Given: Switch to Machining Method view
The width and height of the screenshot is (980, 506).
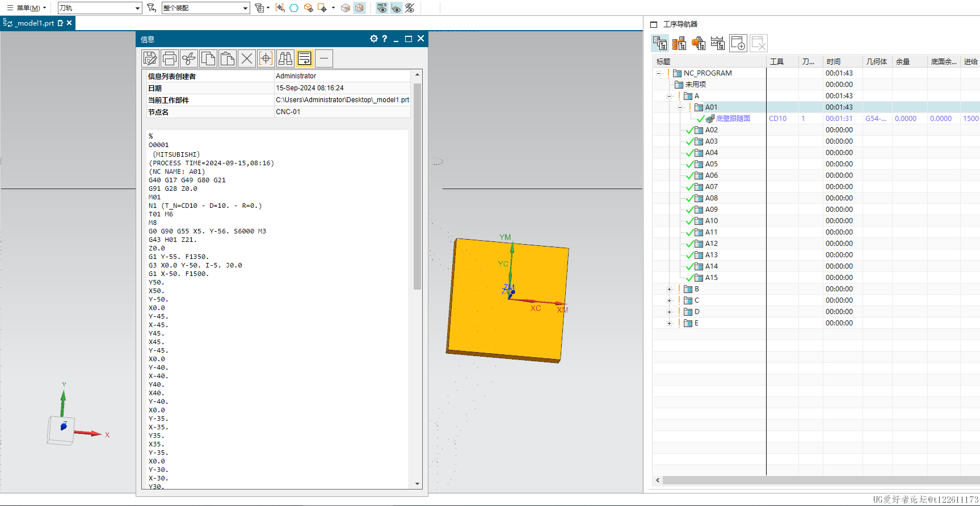Looking at the screenshot, I should coord(718,43).
